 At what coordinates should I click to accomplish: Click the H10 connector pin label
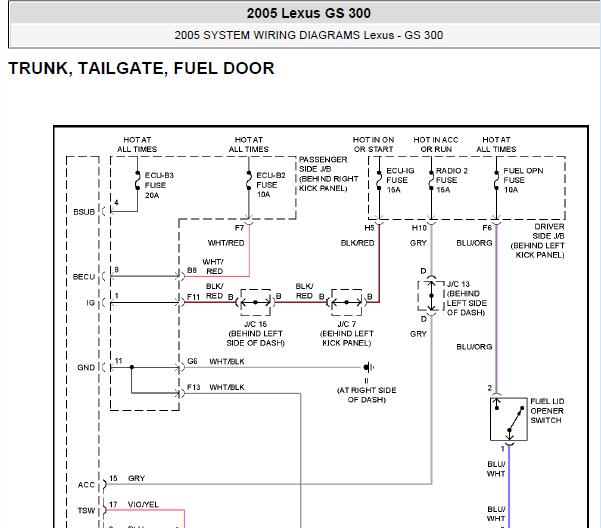419,228
